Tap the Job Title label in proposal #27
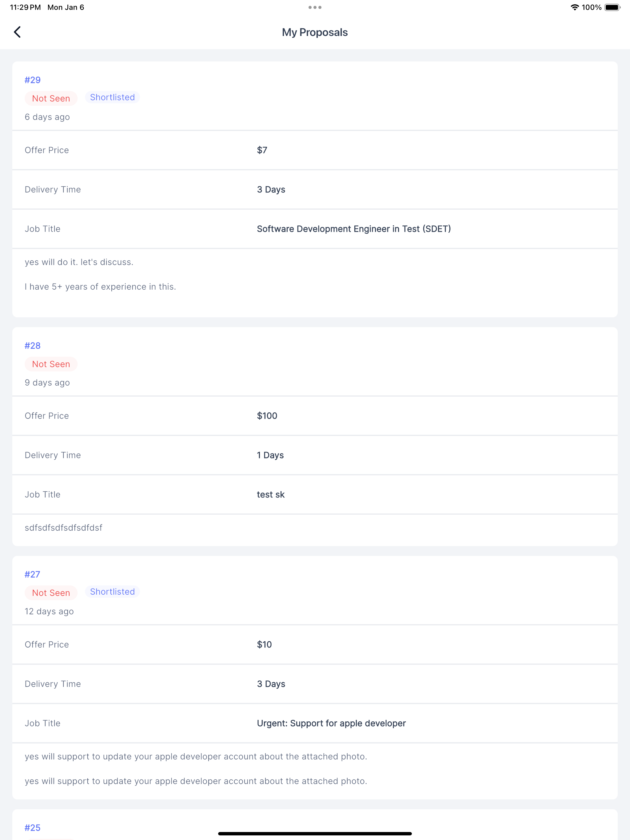 coord(42,723)
